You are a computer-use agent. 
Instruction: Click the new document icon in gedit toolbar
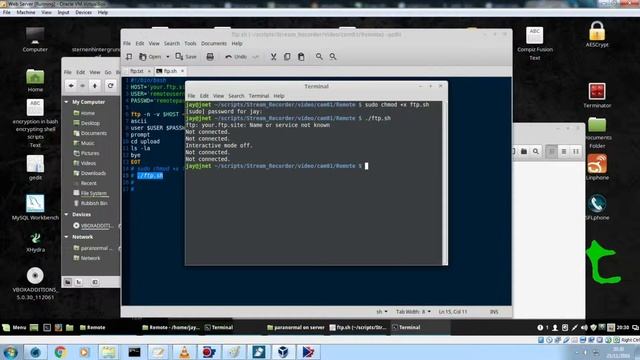(x=129, y=57)
